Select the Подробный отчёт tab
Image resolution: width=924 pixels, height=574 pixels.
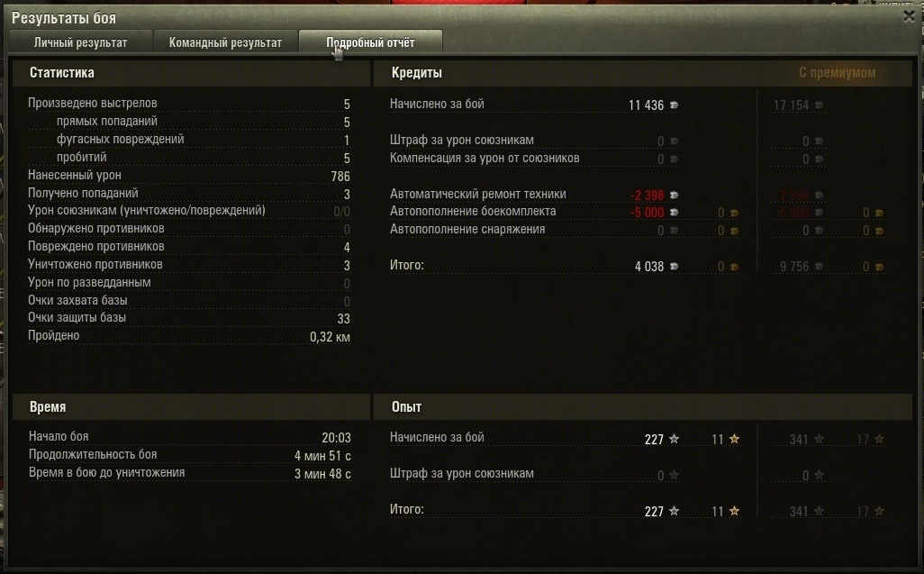(370, 42)
